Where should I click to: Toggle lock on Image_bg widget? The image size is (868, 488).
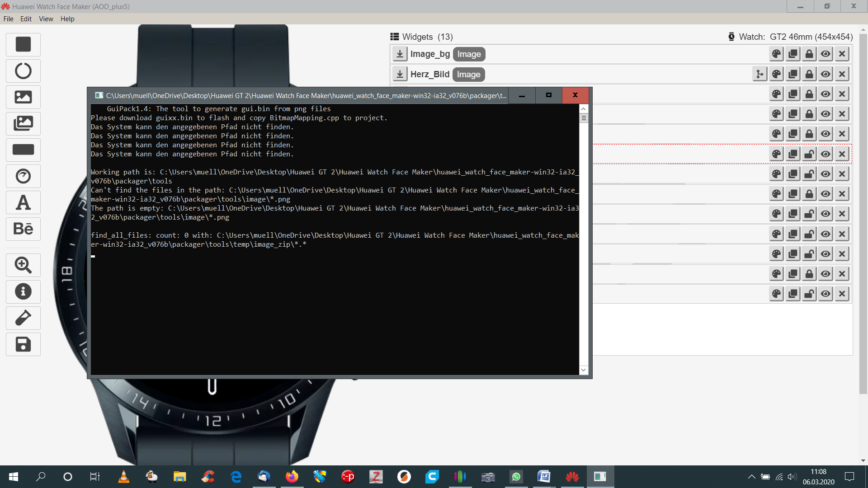pos(809,54)
